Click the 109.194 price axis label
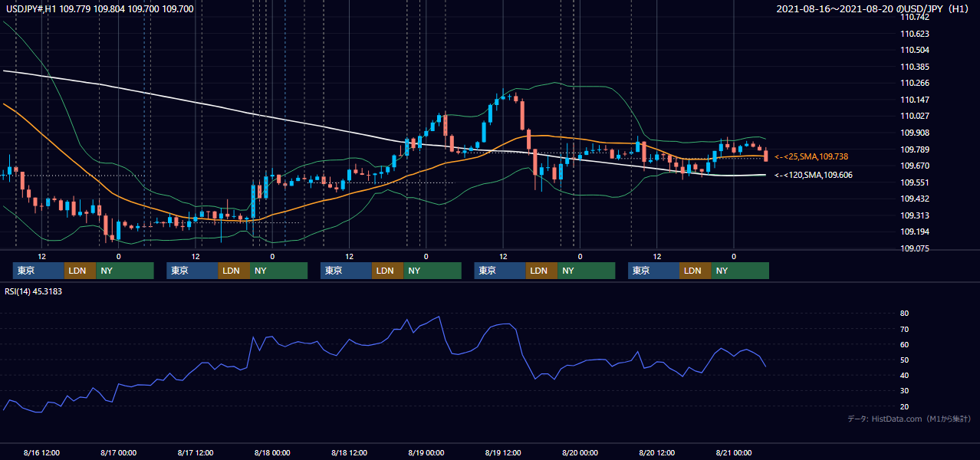The width and height of the screenshot is (980, 460). tap(915, 232)
